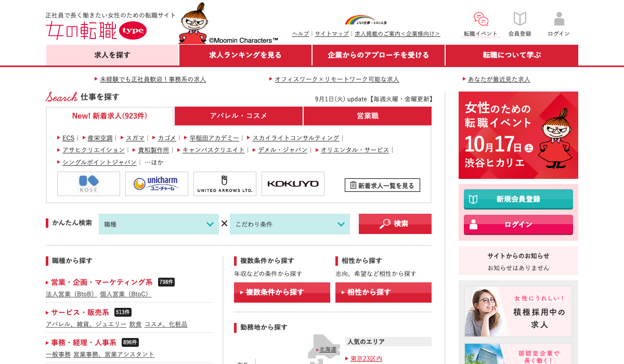Open the シングルポイントジャパン link

(100, 162)
